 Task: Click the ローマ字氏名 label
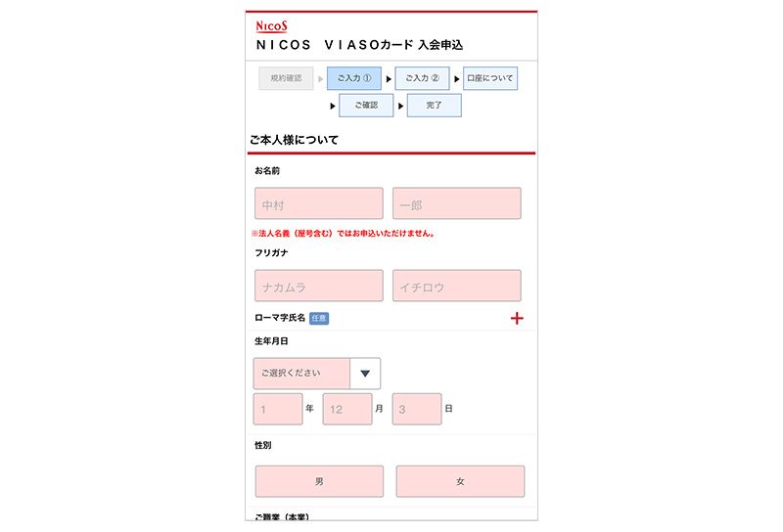pyautogui.click(x=280, y=318)
